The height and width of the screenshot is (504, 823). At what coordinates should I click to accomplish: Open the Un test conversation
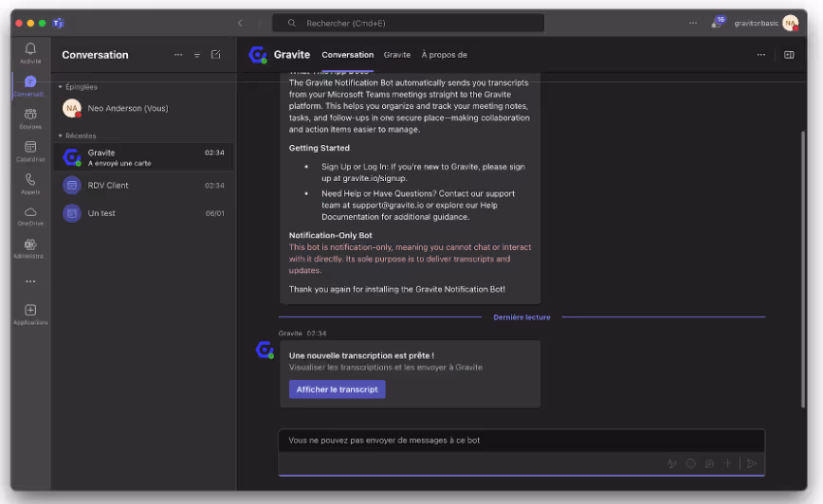click(x=143, y=213)
